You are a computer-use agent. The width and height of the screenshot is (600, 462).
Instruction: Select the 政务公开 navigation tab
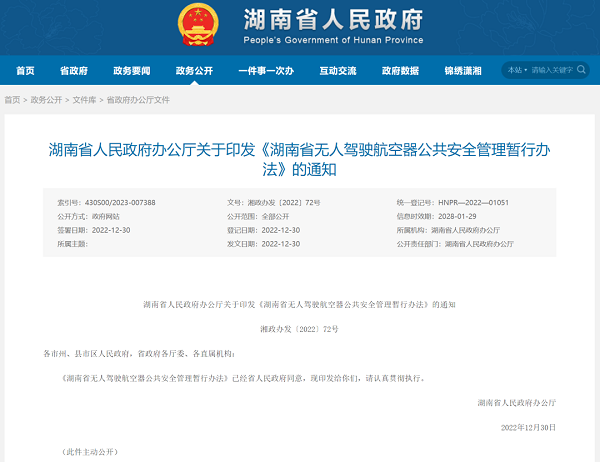pyautogui.click(x=194, y=71)
